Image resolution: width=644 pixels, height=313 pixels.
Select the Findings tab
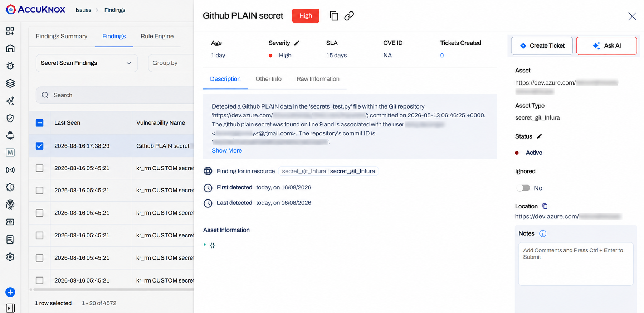114,36
